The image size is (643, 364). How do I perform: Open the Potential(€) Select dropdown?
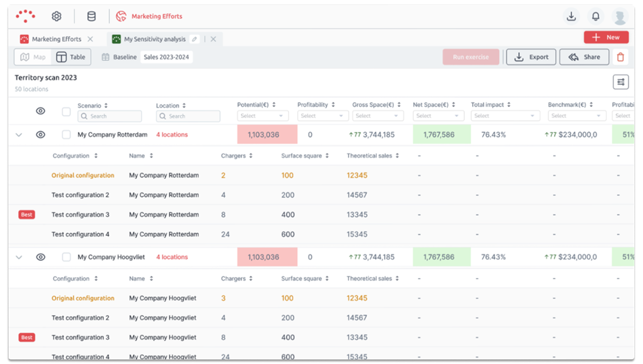pos(263,116)
